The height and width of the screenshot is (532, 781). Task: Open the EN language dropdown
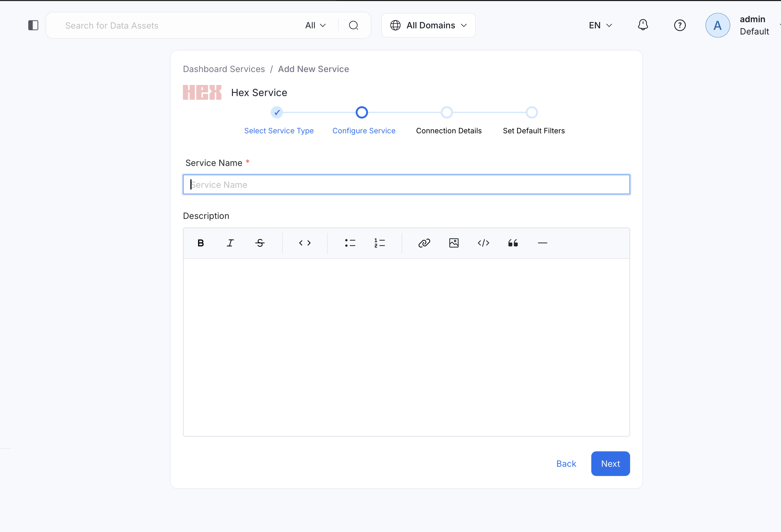[600, 25]
